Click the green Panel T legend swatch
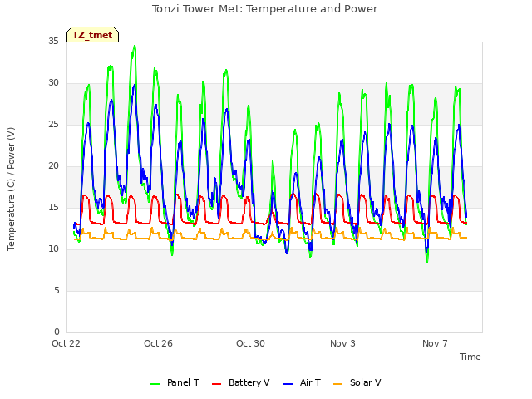 pyautogui.click(x=155, y=384)
